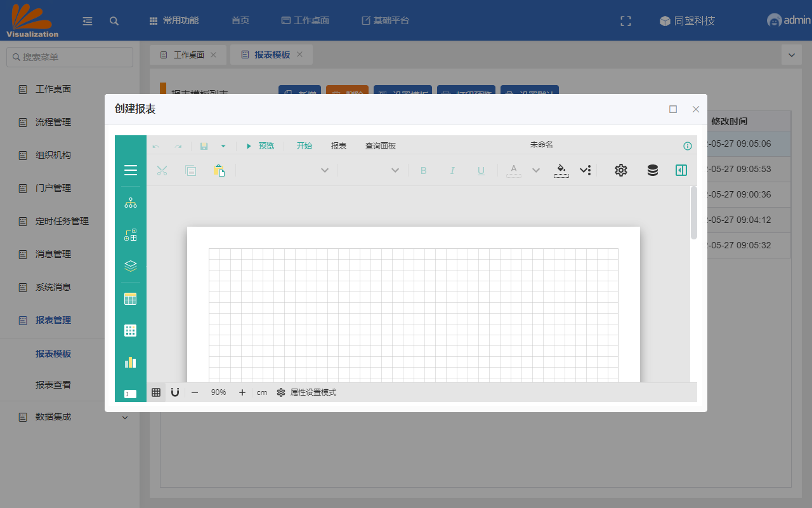The width and height of the screenshot is (812, 508).
Task: Toggle the right side panel icon
Action: 681,170
